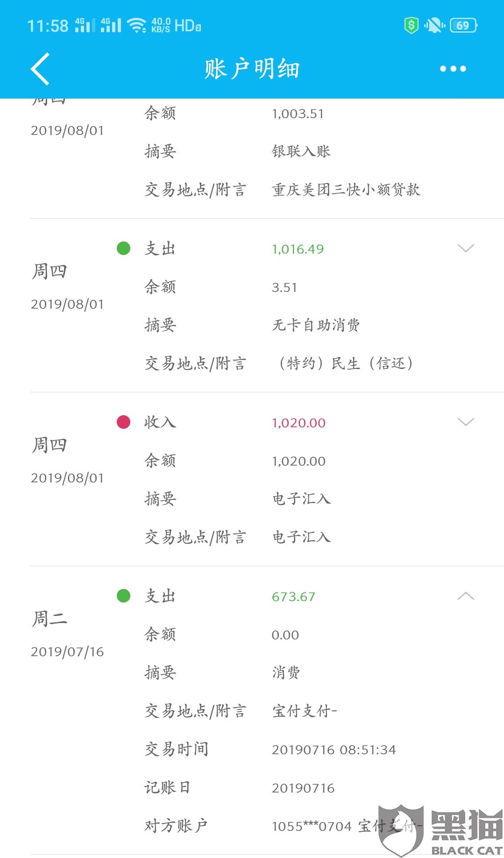The image size is (504, 858).
Task: Tap the back arrow icon
Action: [40, 69]
